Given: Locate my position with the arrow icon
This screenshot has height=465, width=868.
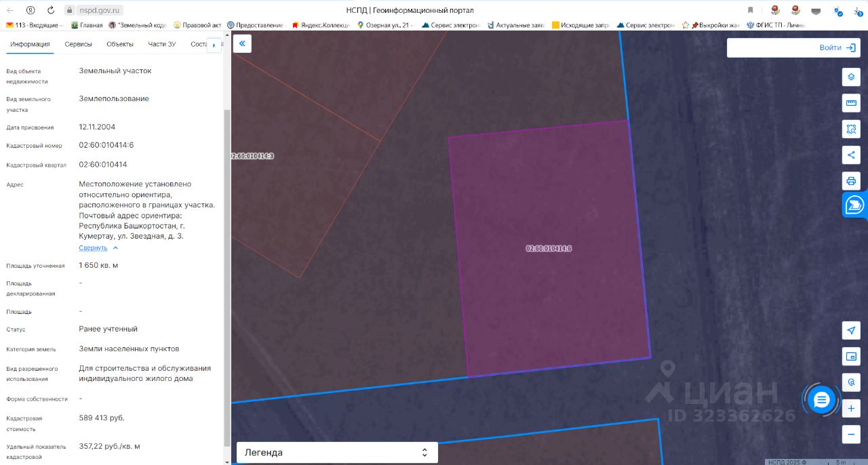Looking at the screenshot, I should pos(851,330).
